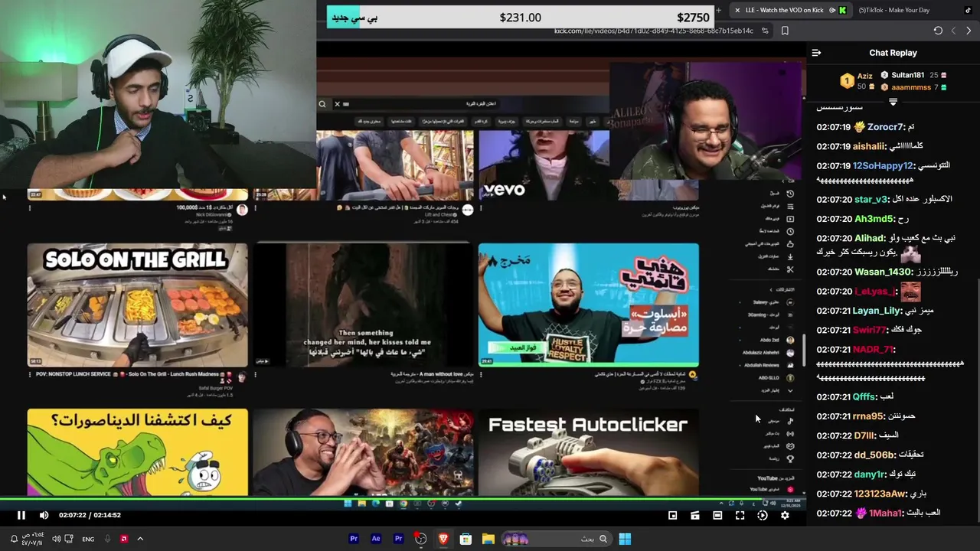Open a new browser tab
The width and height of the screenshot is (980, 551).
point(718,10)
